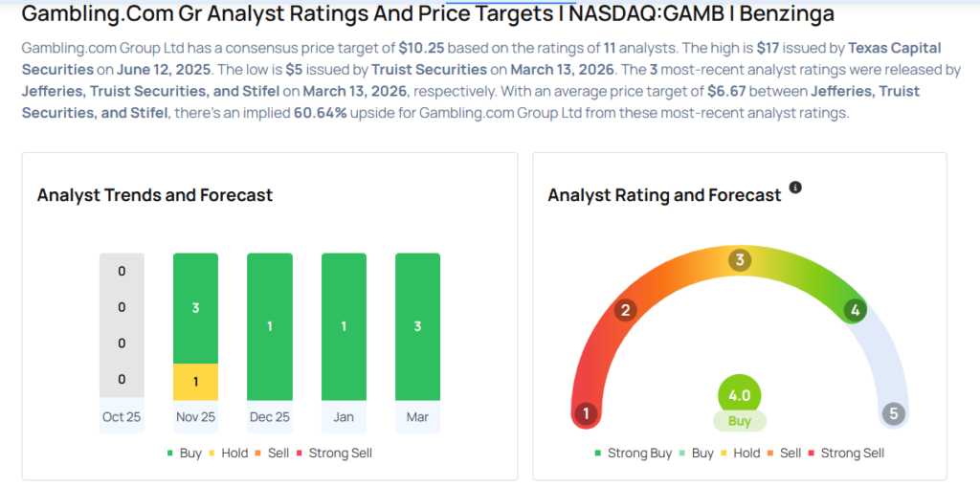Click the yellow Hold segment for Nov 25
980x487 pixels.
pyautogui.click(x=195, y=382)
